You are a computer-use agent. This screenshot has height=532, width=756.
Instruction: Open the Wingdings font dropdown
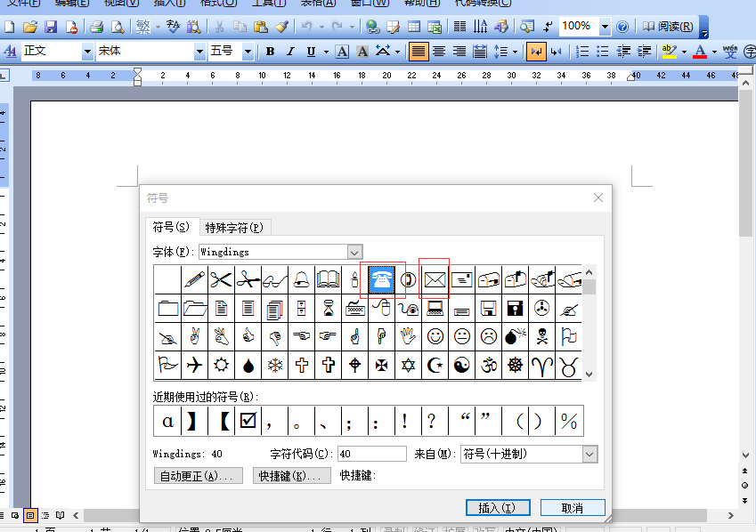[354, 252]
